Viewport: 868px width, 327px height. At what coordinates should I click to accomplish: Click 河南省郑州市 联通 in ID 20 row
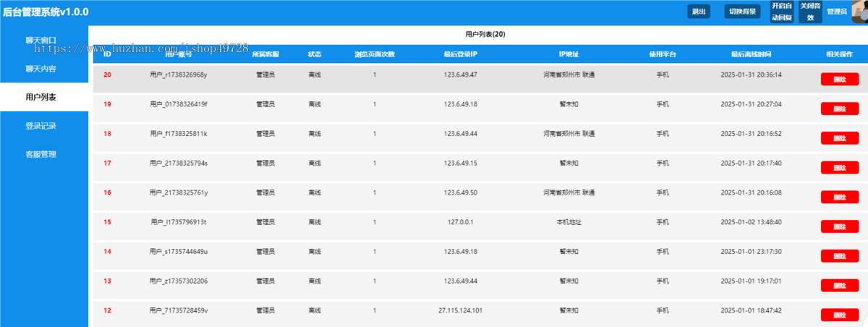coord(569,75)
